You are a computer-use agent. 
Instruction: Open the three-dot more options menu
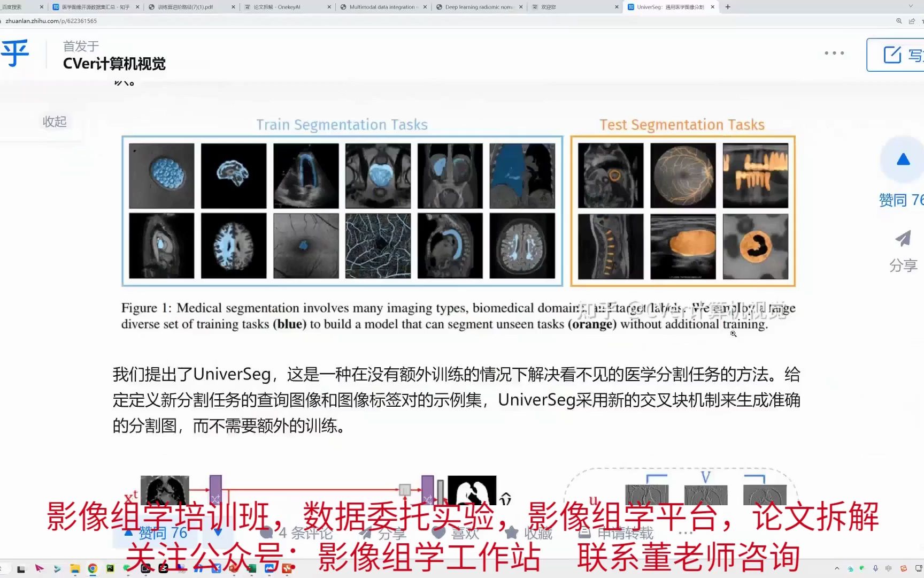click(x=834, y=53)
